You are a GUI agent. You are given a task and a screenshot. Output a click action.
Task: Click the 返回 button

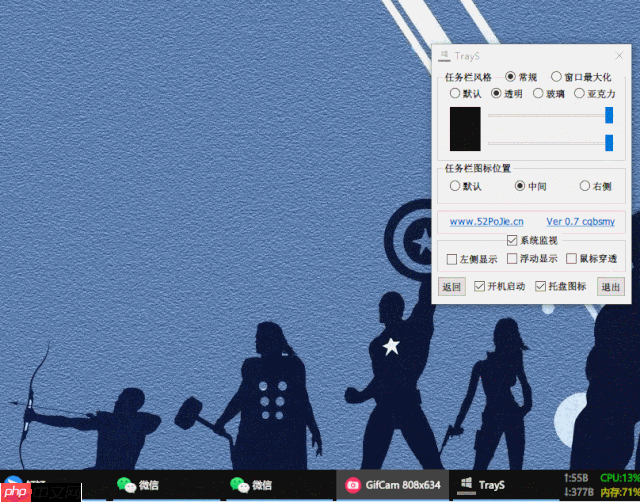point(452,287)
